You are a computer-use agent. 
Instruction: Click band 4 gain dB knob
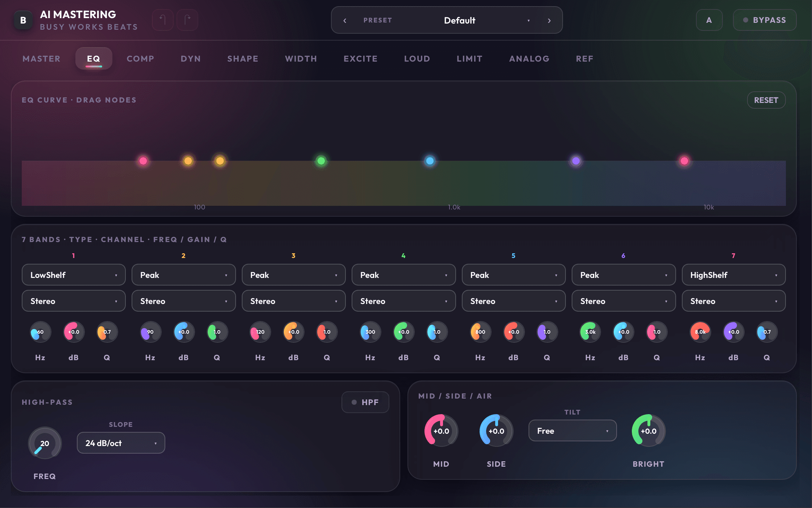pyautogui.click(x=403, y=332)
